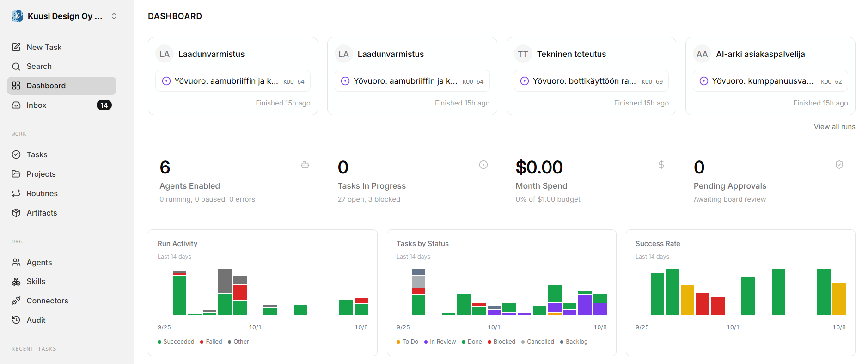Open the Agents Enabled stat card
Viewport: 868px width, 364px height.
234,181
